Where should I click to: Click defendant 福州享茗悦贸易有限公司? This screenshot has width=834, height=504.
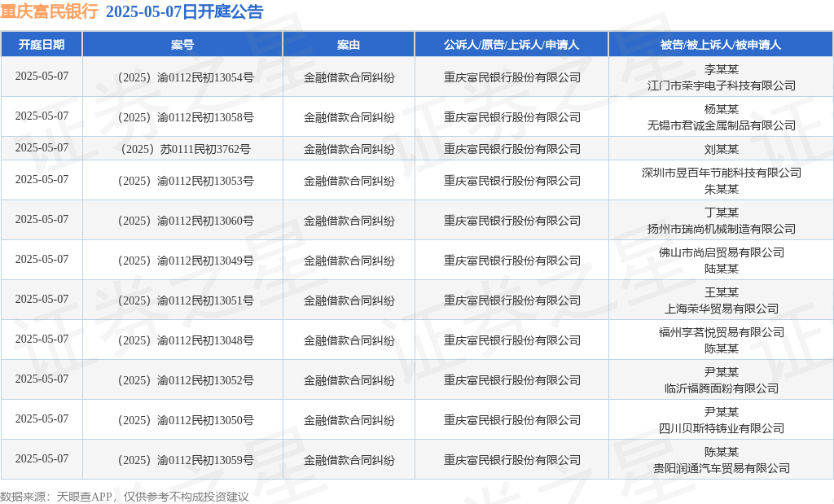pos(722,331)
